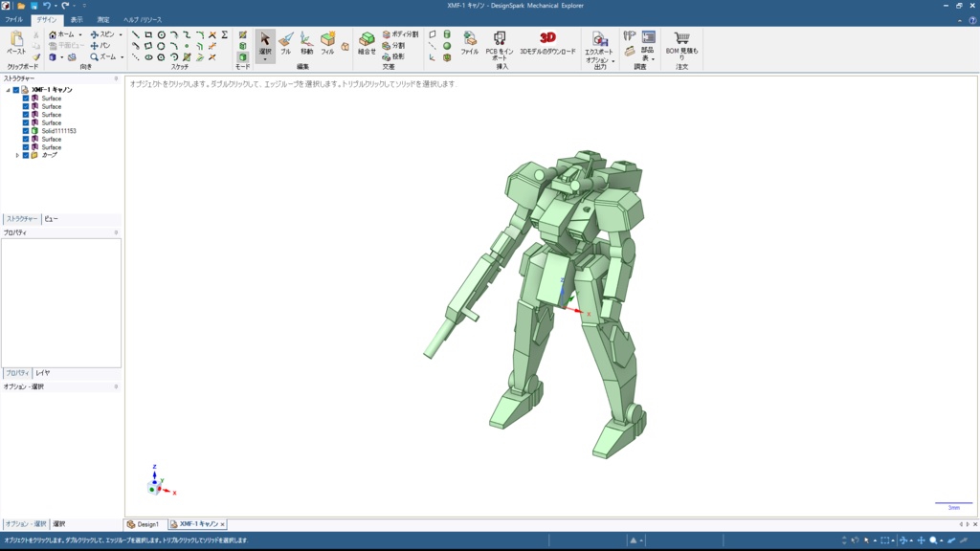The image size is (980, 551).
Task: Click the sphere insert icon
Action: (x=447, y=46)
